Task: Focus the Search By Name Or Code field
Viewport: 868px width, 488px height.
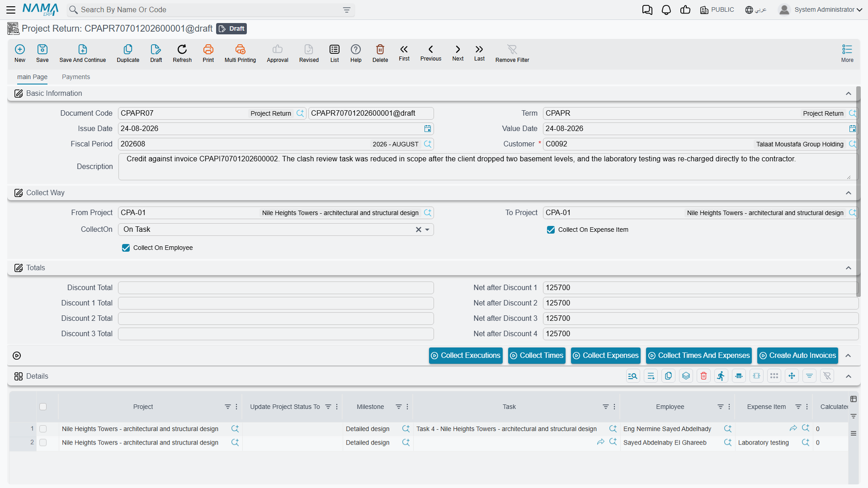Action: pos(210,10)
